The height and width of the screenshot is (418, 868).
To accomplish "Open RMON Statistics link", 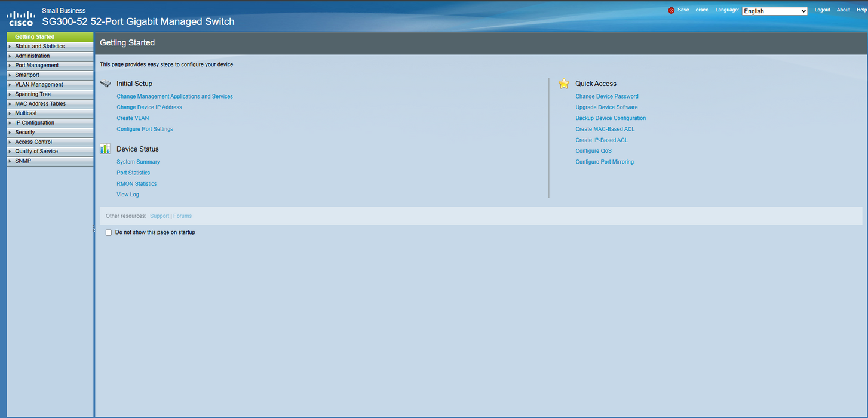I will (137, 184).
